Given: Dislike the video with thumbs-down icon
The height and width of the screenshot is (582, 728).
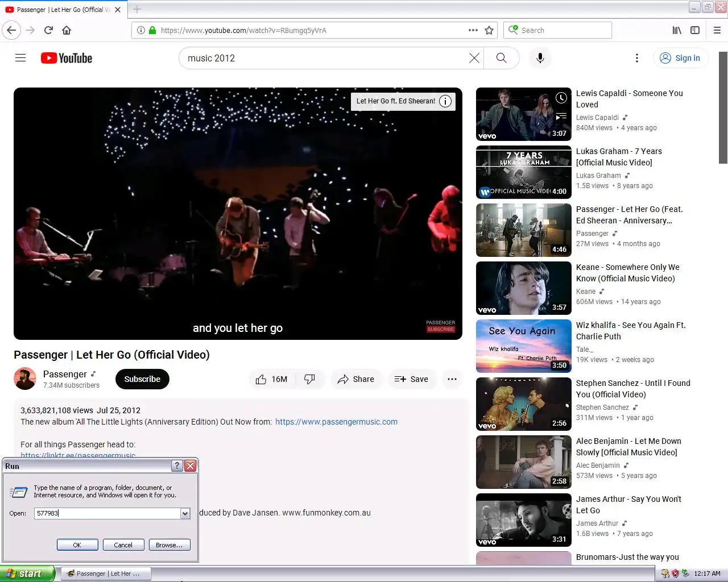Looking at the screenshot, I should (x=310, y=379).
